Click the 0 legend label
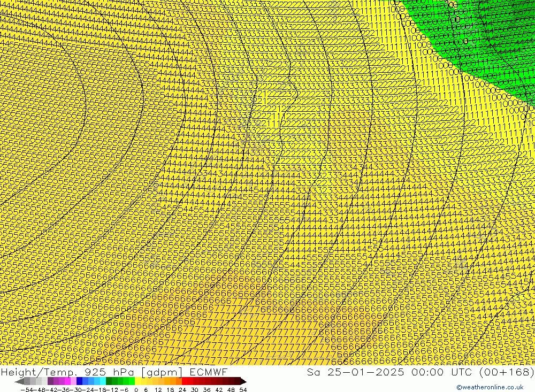535x392 pixels. tap(136, 390)
